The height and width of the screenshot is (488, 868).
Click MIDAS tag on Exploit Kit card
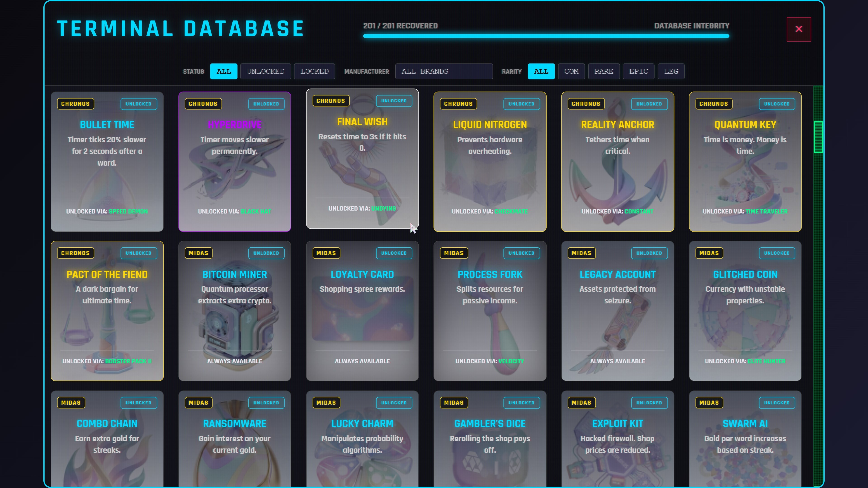coord(582,402)
